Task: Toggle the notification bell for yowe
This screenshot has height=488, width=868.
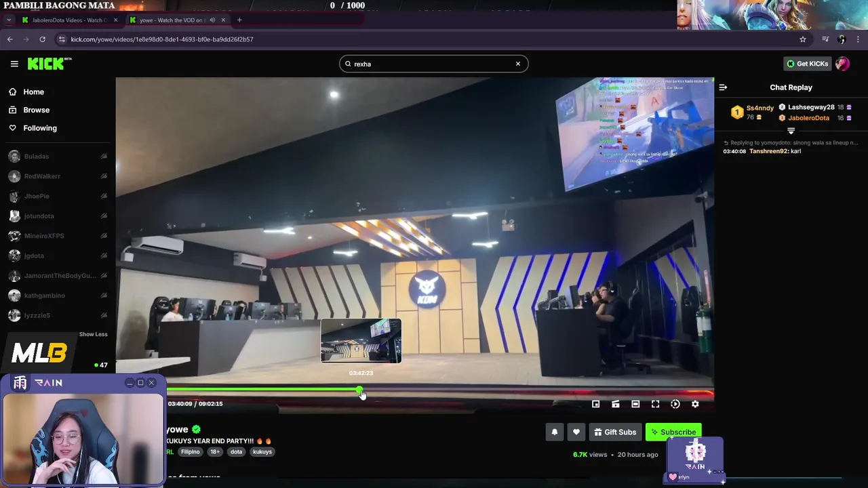Action: (x=555, y=432)
